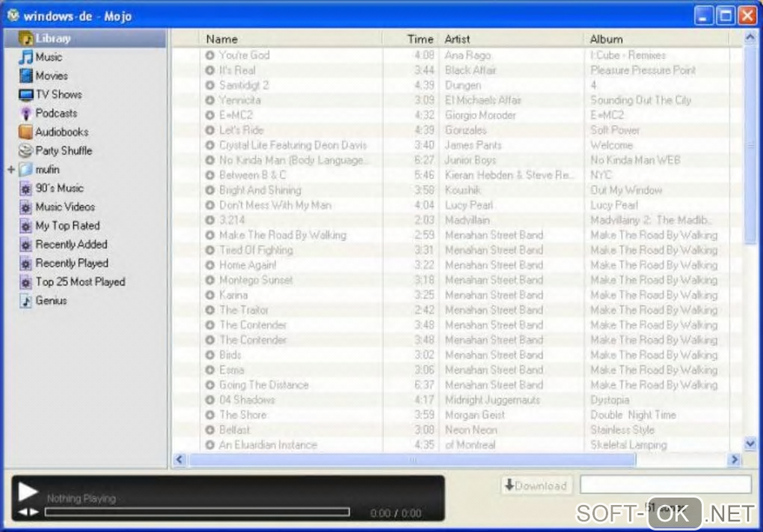Click the scroll down arrow

click(x=750, y=444)
